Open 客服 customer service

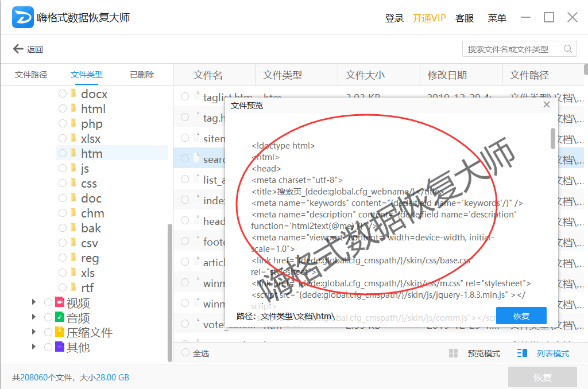[x=464, y=18]
